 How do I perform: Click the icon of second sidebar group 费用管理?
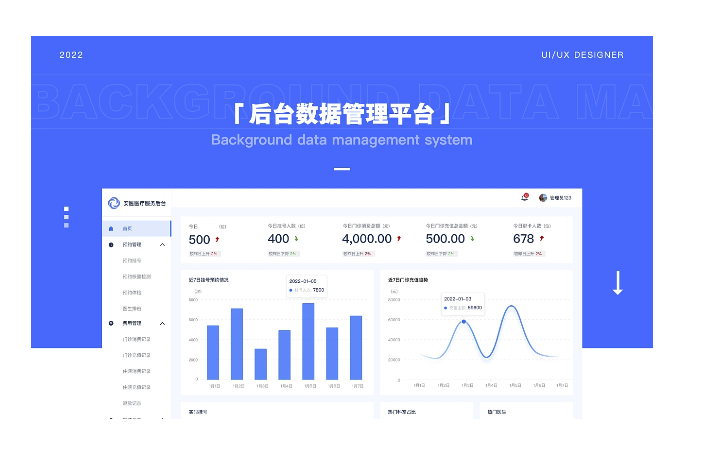[x=111, y=324]
